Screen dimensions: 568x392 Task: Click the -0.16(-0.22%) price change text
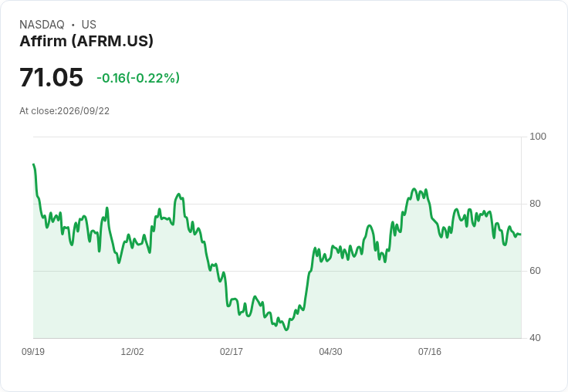(x=138, y=78)
